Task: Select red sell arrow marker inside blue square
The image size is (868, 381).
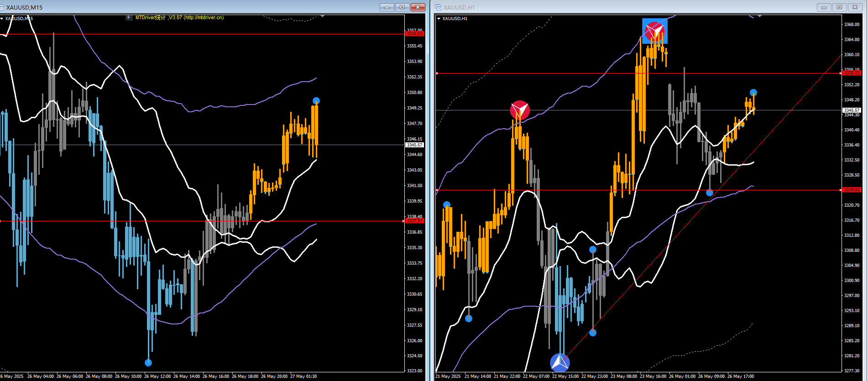Action: (655, 31)
